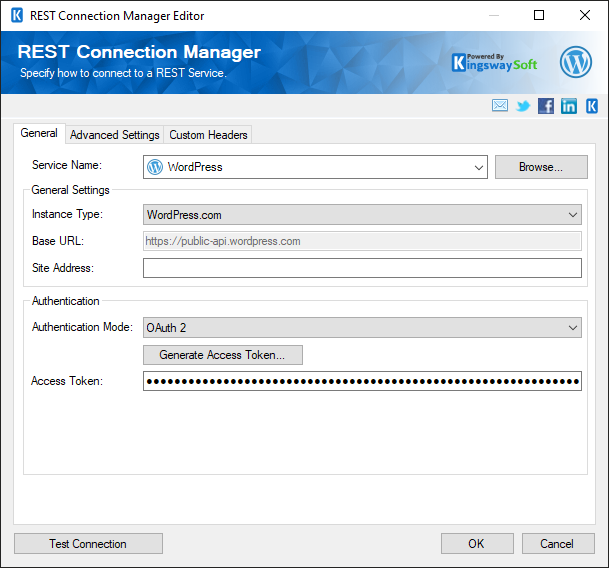
Task: Click the Access Token: label
Action: coord(67,381)
